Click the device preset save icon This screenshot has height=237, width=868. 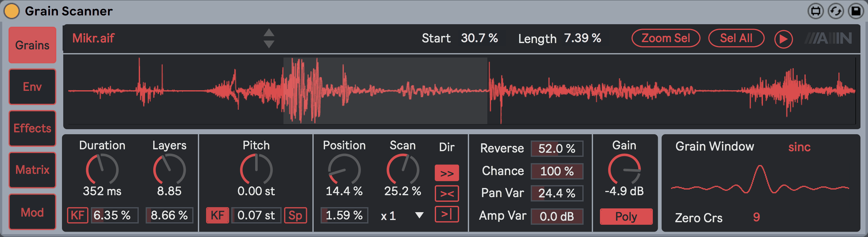pyautogui.click(x=856, y=11)
